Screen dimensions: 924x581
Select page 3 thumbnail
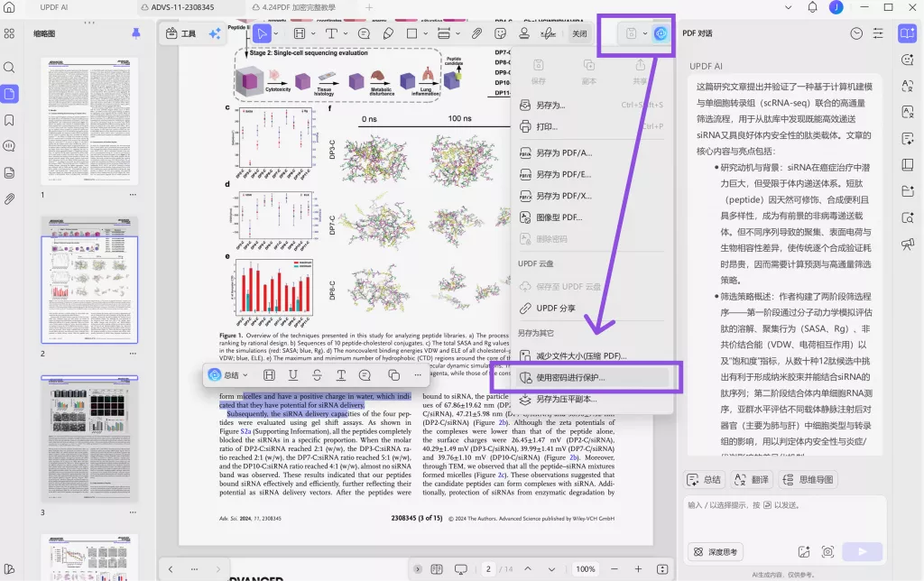89,438
